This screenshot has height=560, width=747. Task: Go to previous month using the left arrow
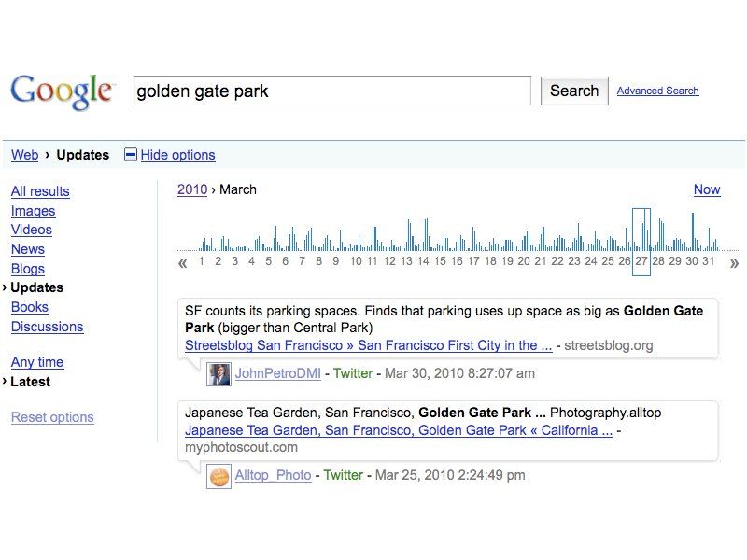(183, 263)
